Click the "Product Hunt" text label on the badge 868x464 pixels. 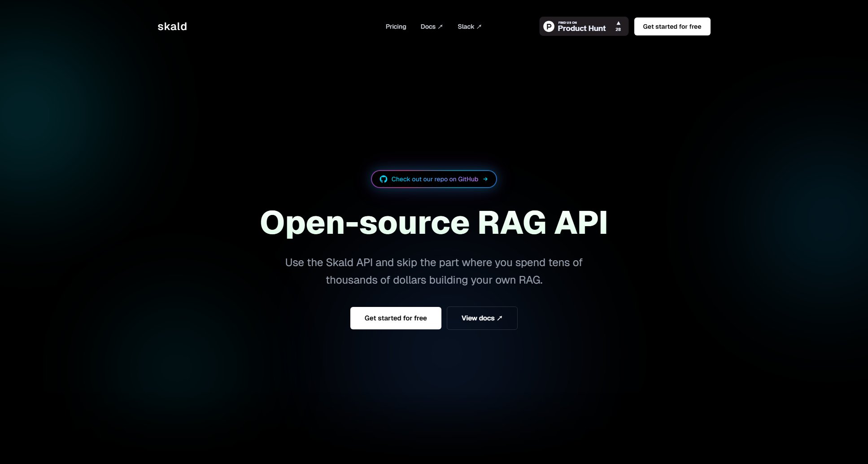click(x=582, y=28)
